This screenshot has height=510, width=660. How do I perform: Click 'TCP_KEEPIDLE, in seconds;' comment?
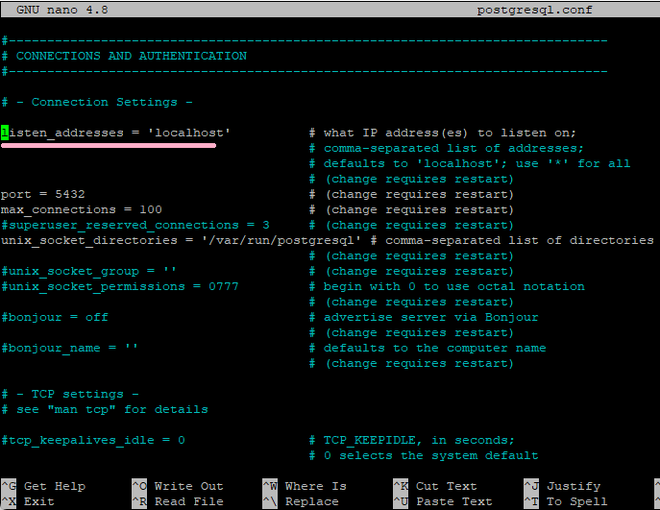click(419, 441)
